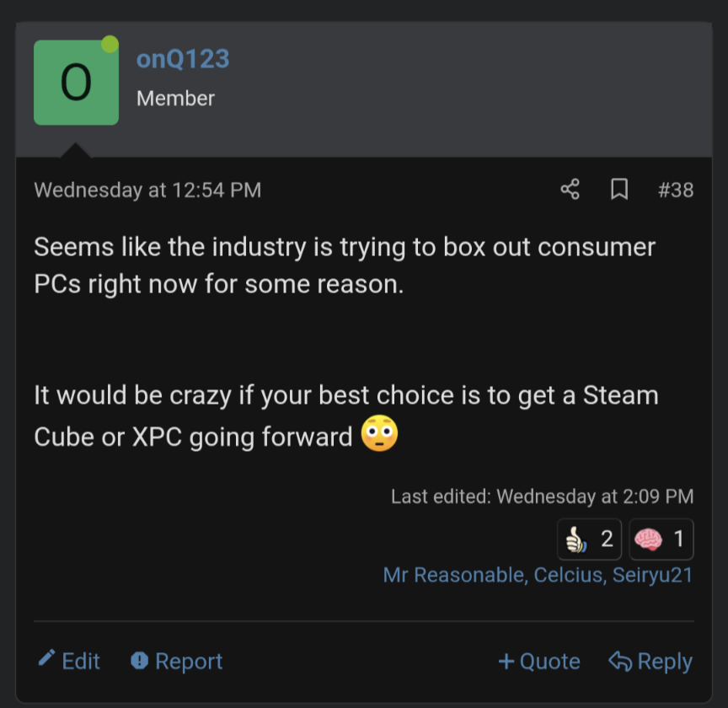The width and height of the screenshot is (728, 708).
Task: Open Mr Reasonable's profile from reactions list
Action: point(454,575)
